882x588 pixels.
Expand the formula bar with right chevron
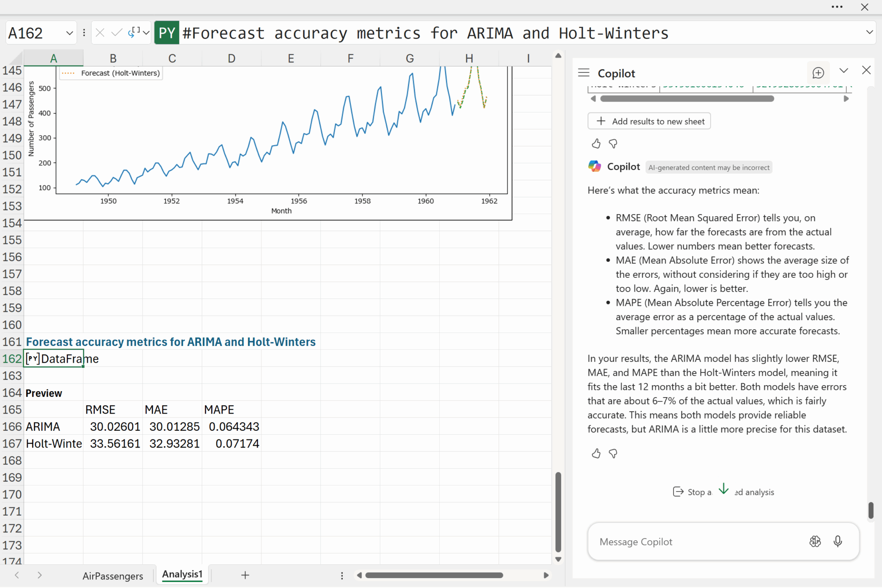click(x=869, y=32)
